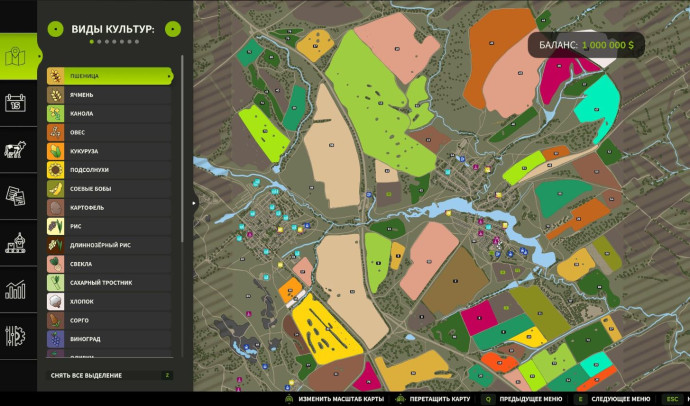The height and width of the screenshot is (406, 690).
Task: Open the calendar icon in the sidebar
Action: (x=15, y=103)
